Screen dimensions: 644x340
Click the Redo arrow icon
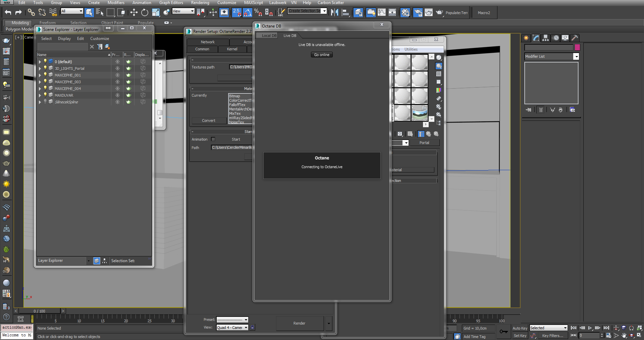(19, 12)
